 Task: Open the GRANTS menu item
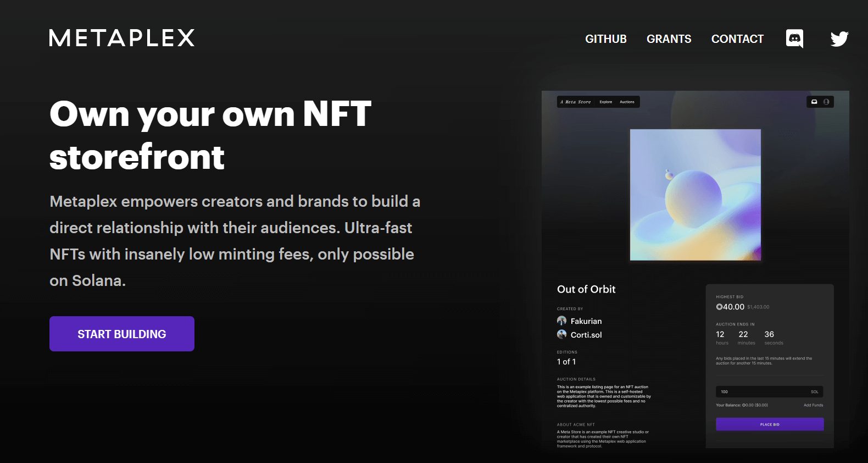[669, 39]
